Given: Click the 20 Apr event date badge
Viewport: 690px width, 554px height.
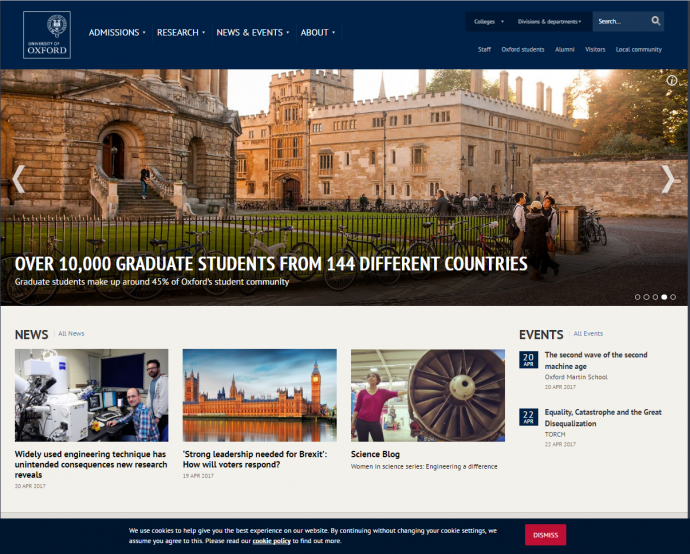Looking at the screenshot, I should coord(528,360).
